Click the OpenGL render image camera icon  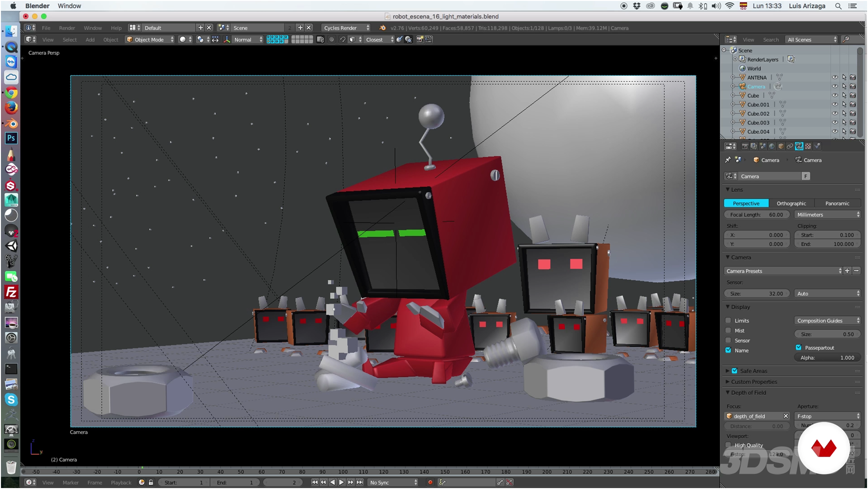coord(419,39)
